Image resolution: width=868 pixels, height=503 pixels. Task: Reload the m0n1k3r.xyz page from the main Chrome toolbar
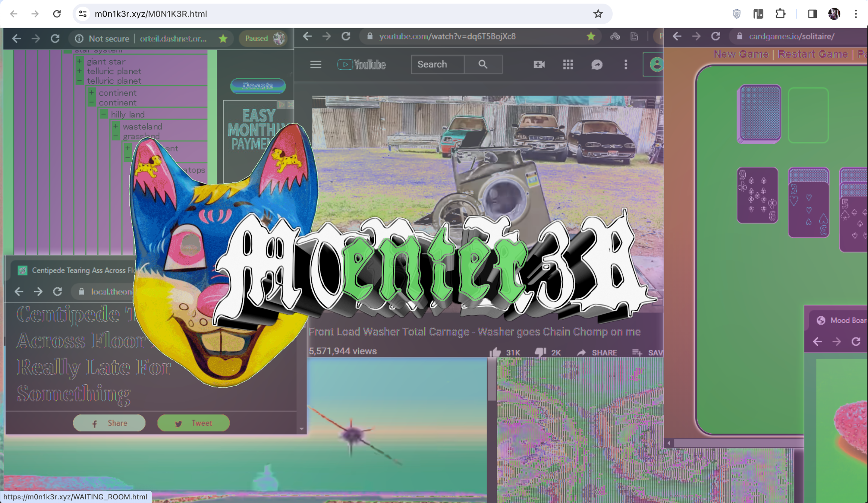point(57,14)
